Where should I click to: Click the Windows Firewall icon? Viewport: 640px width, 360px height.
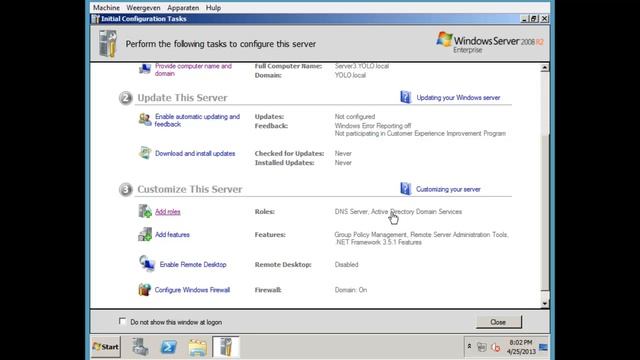(x=144, y=289)
